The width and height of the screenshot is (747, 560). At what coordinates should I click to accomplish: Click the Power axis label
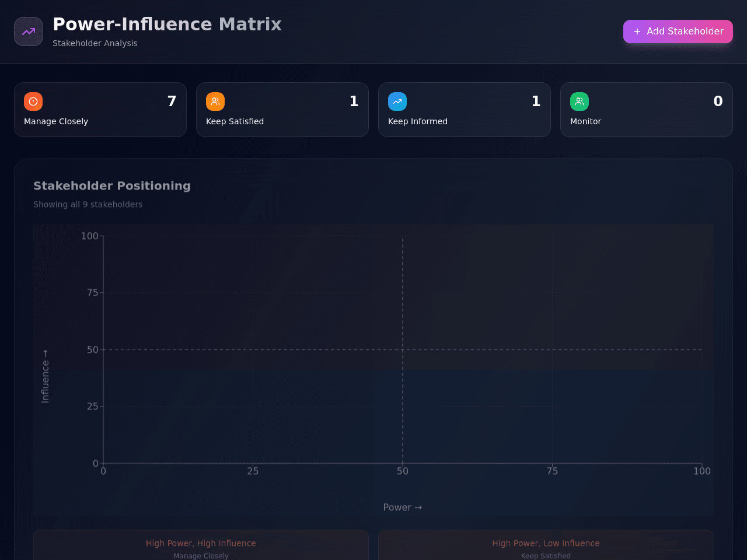[403, 508]
